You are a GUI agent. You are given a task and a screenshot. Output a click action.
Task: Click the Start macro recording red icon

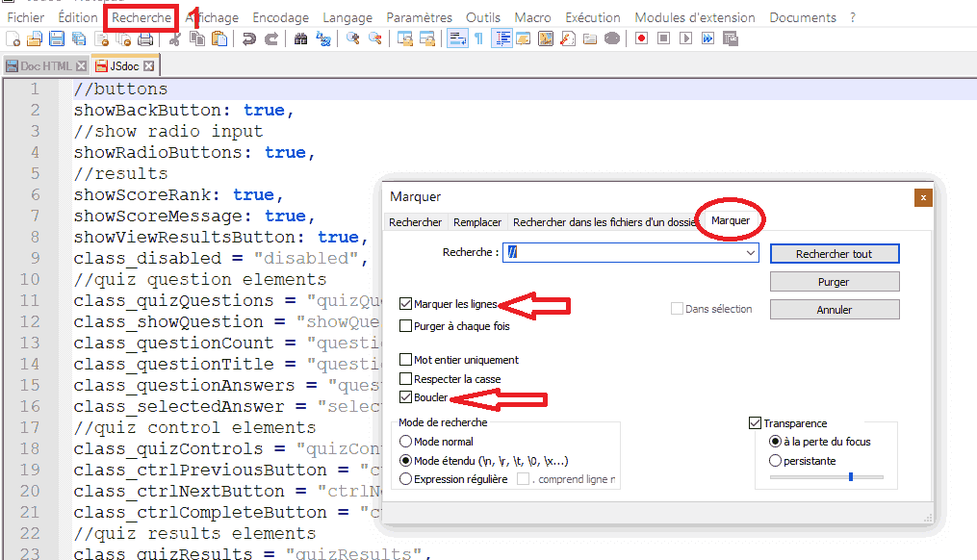pos(641,39)
